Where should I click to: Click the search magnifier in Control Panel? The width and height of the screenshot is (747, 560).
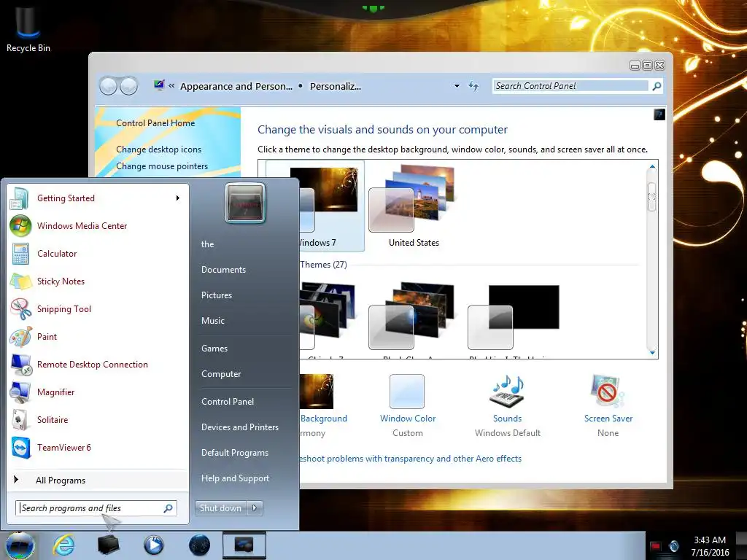[657, 86]
